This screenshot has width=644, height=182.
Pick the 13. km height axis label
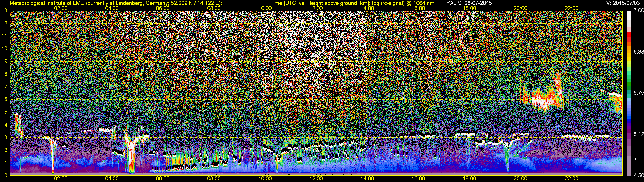5,11
